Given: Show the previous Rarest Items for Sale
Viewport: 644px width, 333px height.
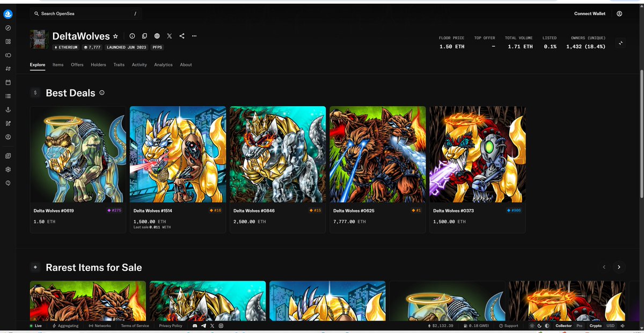Looking at the screenshot, I should 604,267.
